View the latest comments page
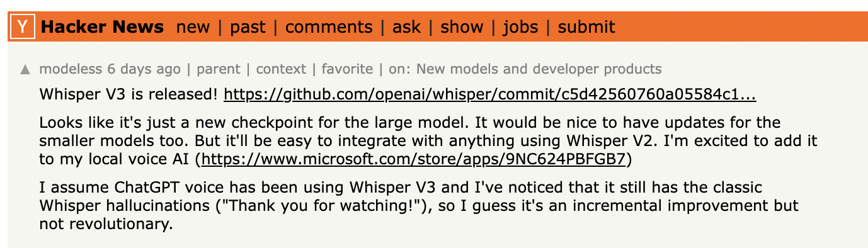This screenshot has width=868, height=248. tap(329, 27)
